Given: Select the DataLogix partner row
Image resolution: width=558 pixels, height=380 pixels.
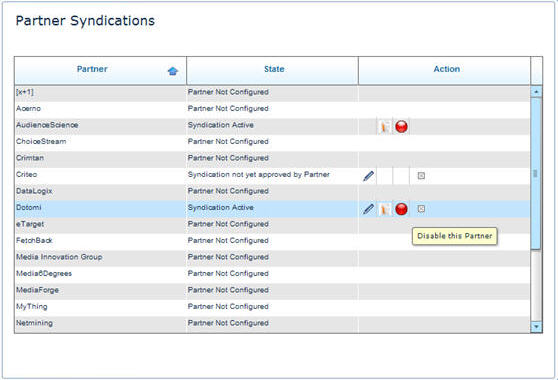Looking at the screenshot, I should coord(272,192).
